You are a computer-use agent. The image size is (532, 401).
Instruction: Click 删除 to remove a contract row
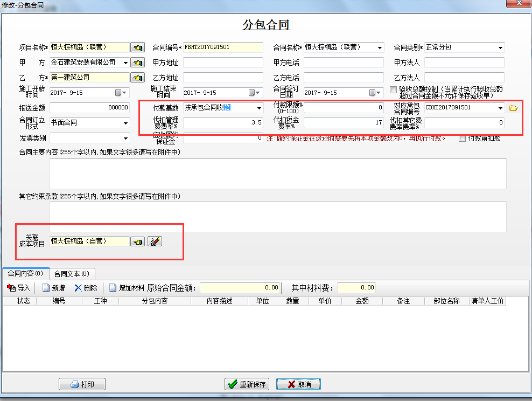point(86,288)
